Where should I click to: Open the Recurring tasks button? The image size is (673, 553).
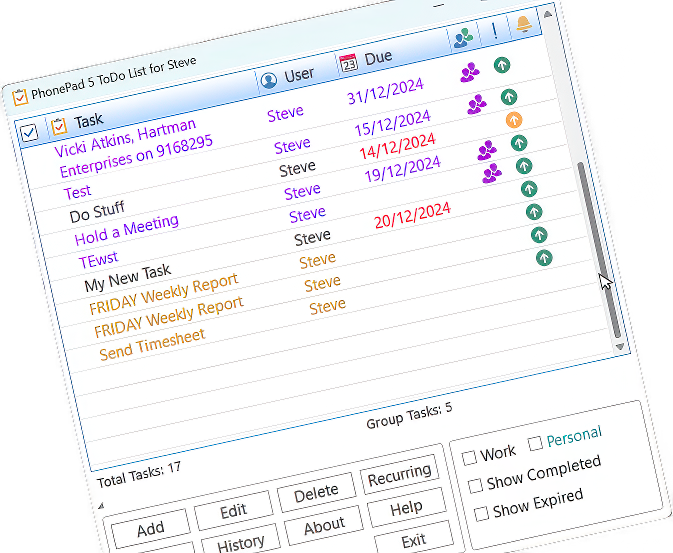coord(400,475)
